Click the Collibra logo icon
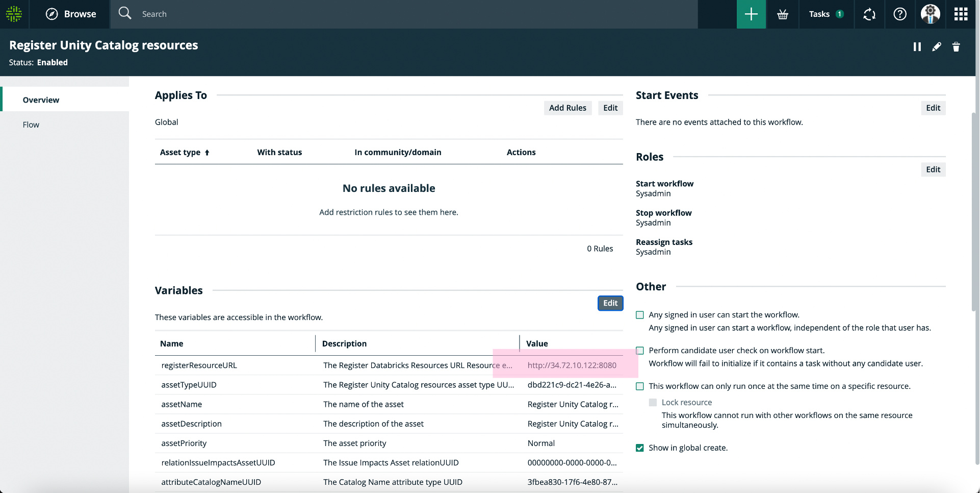This screenshot has height=493, width=980. coord(14,14)
